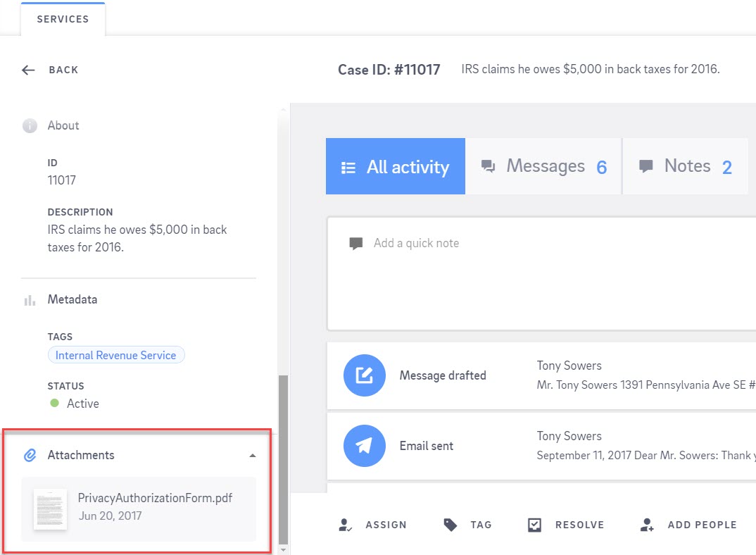Click the About section heading
The width and height of the screenshot is (756, 555).
[63, 125]
